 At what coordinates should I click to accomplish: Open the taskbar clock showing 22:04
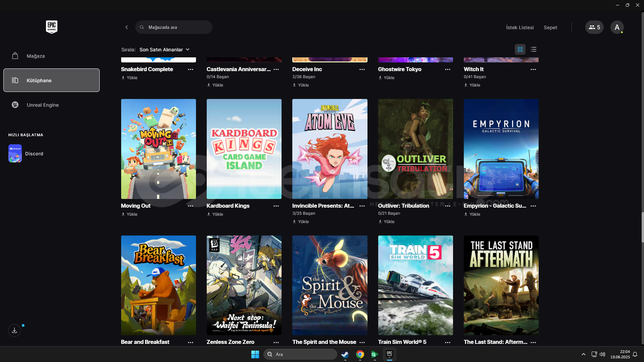620,354
